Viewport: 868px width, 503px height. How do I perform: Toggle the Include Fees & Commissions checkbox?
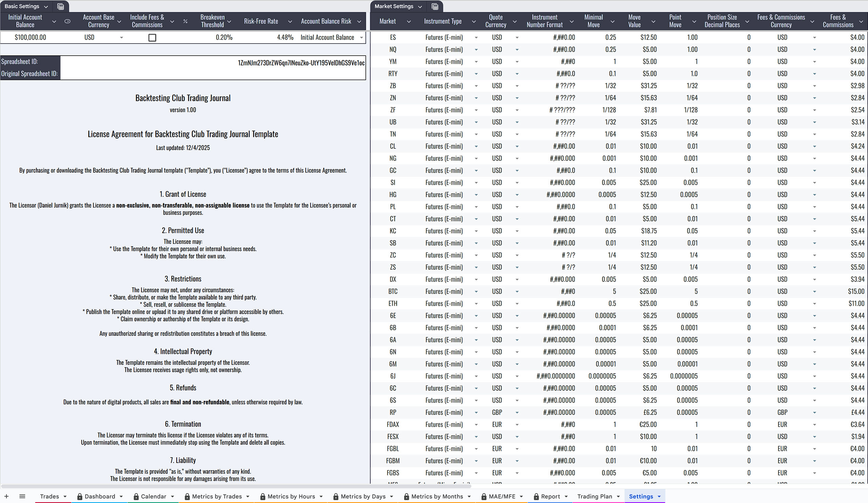point(152,38)
